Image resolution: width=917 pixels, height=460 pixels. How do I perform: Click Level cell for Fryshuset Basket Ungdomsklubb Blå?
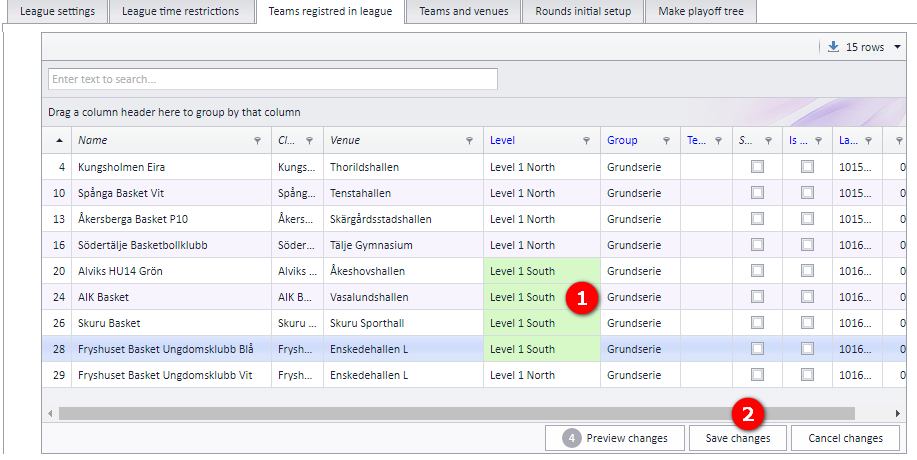542,349
